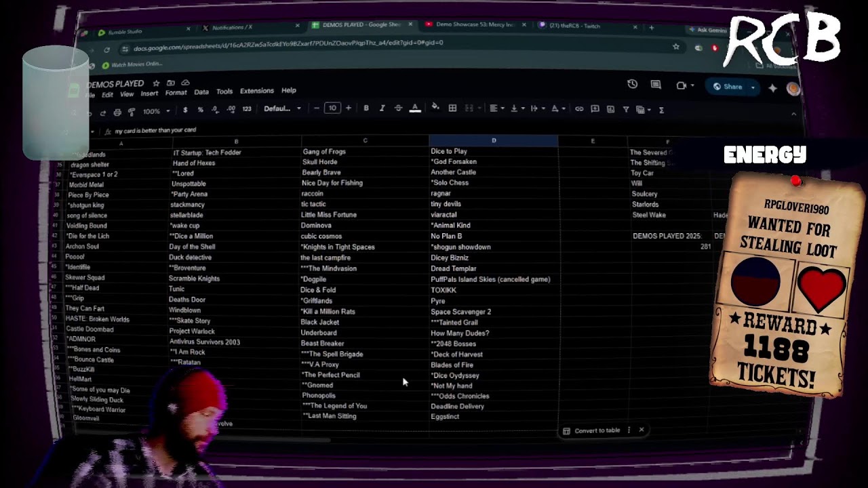This screenshot has height=488, width=868.
Task: Insert a link in the cell
Action: [x=579, y=109]
